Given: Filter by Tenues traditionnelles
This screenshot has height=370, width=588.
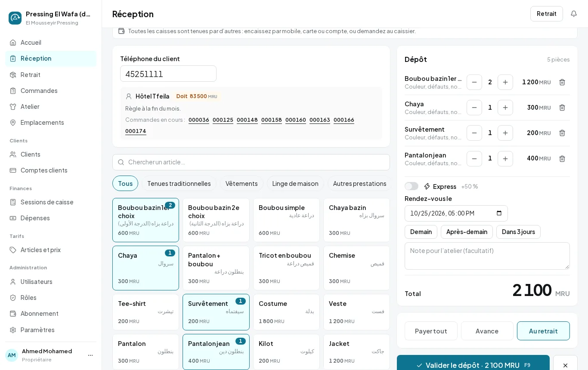Looking at the screenshot, I should (x=179, y=183).
